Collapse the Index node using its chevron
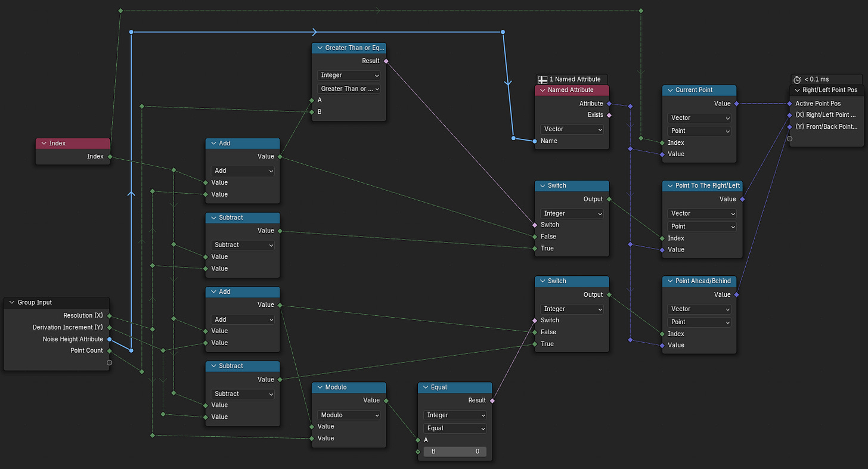Image resolution: width=868 pixels, height=469 pixels. pos(44,144)
